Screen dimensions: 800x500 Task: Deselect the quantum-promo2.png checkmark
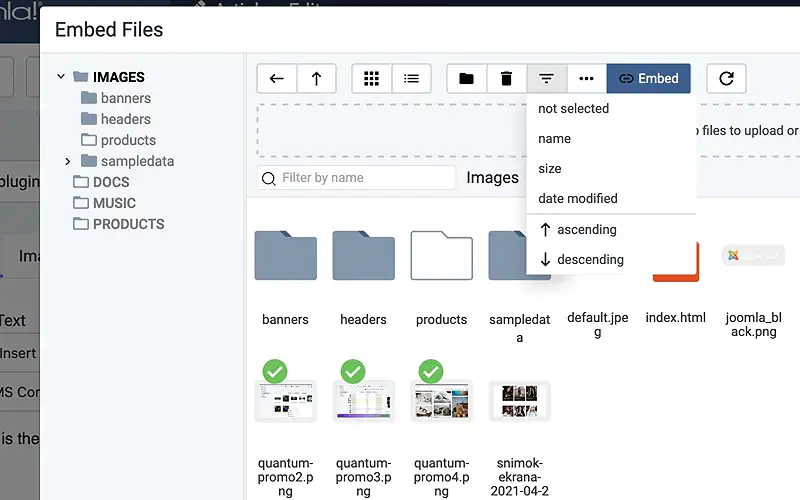click(275, 372)
